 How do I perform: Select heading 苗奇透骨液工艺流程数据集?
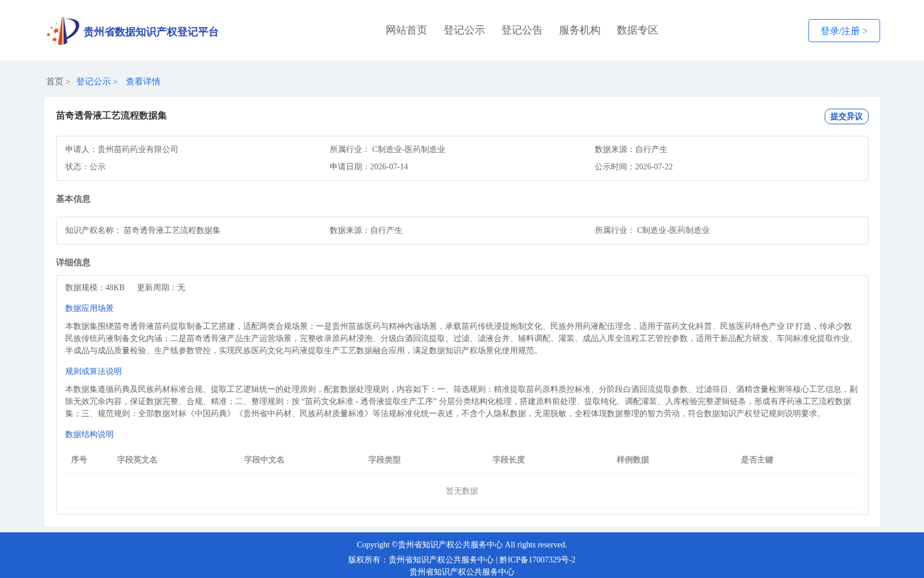pos(111,116)
